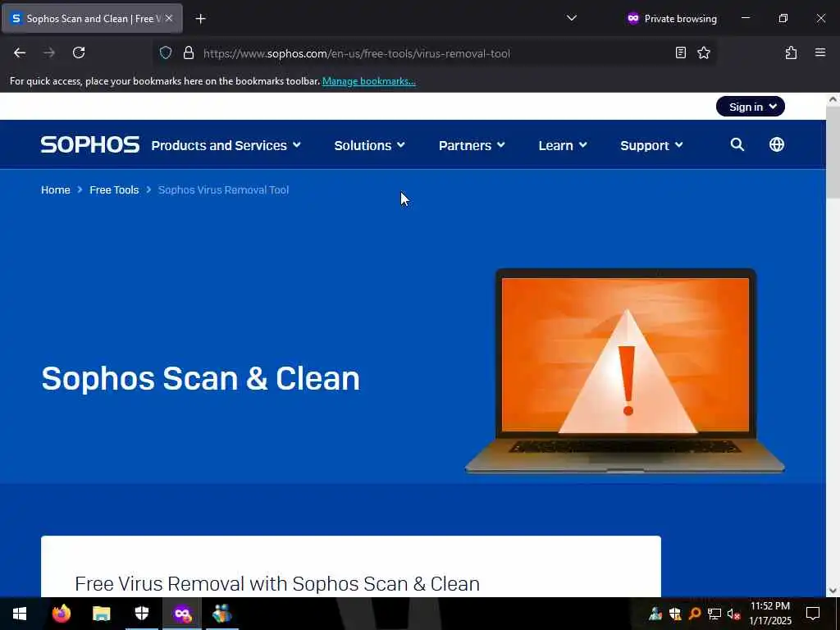Viewport: 840px width, 630px height.
Task: Open Windows Security tray shield icon
Action: [x=675, y=614]
